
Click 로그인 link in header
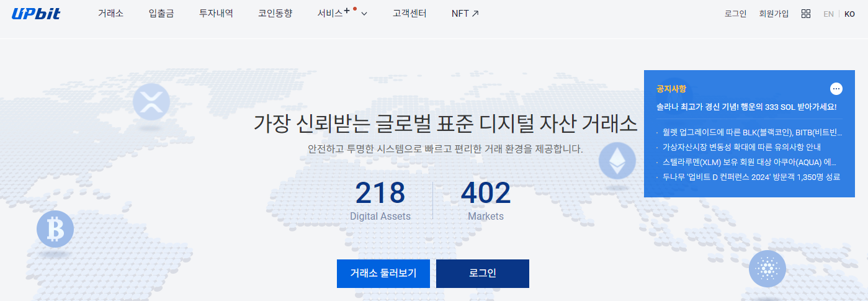(x=735, y=14)
